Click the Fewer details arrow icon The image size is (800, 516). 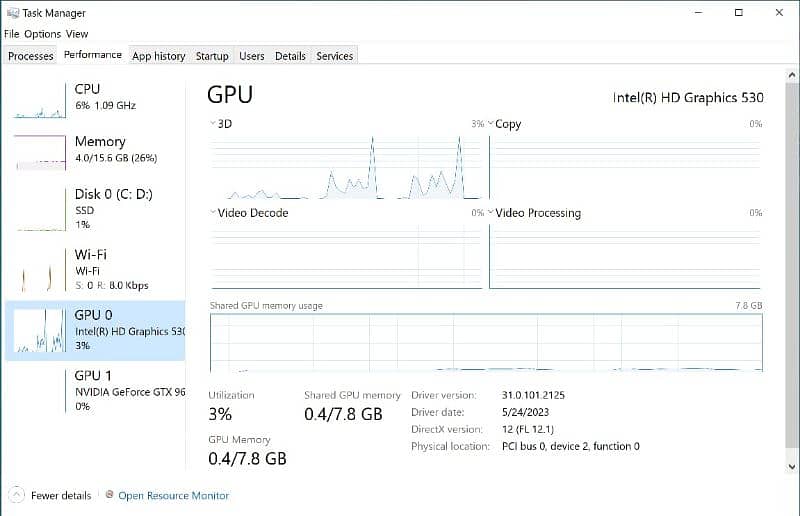pyautogui.click(x=16, y=495)
